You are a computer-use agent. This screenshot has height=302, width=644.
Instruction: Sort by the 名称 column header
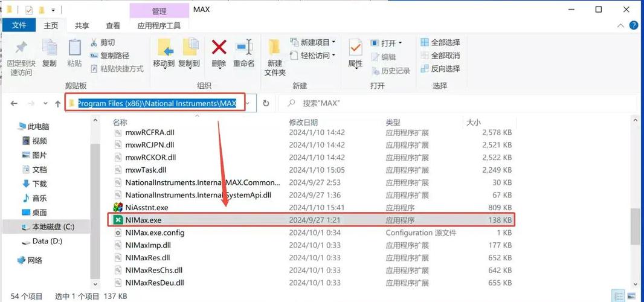tap(120, 122)
